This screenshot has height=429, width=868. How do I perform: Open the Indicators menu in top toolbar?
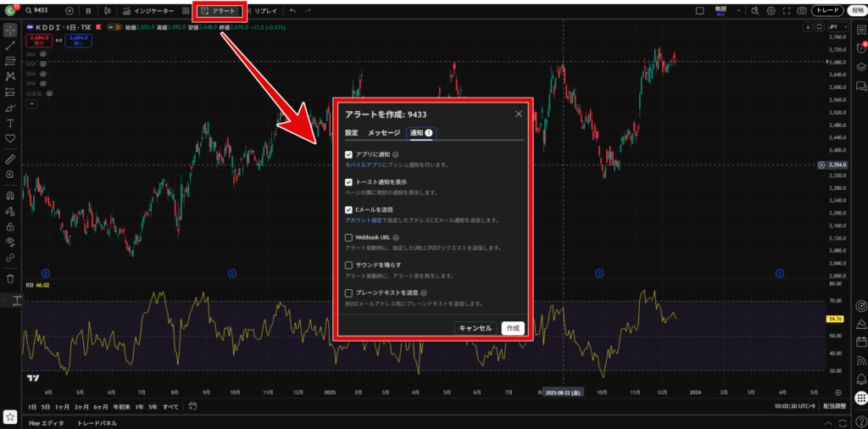tap(149, 11)
